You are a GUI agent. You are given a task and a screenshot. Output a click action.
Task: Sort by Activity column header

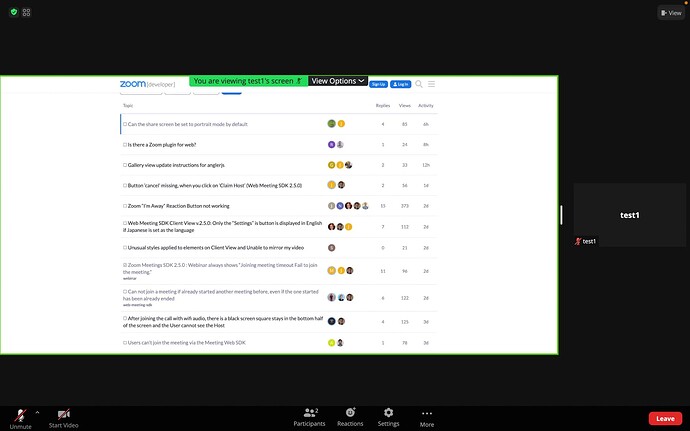click(426, 106)
